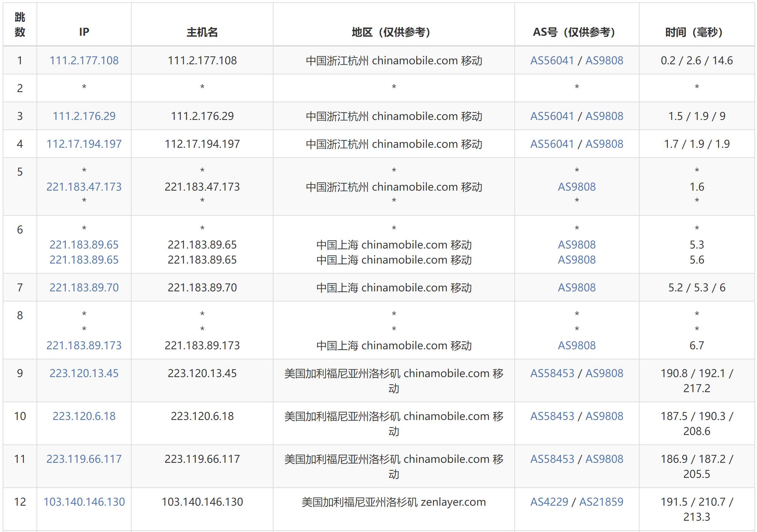
Task: Click the time value 1.6 in hop 5
Action: pos(696,187)
